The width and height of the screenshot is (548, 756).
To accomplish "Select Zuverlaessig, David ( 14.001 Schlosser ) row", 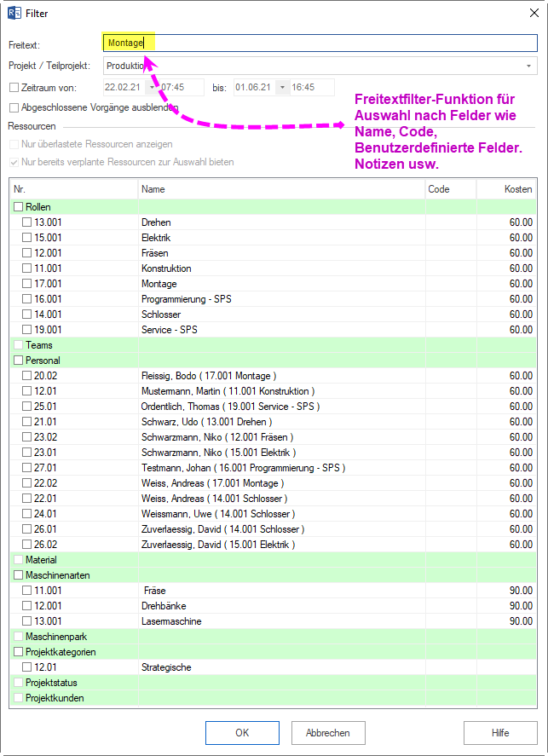I will coord(222,529).
